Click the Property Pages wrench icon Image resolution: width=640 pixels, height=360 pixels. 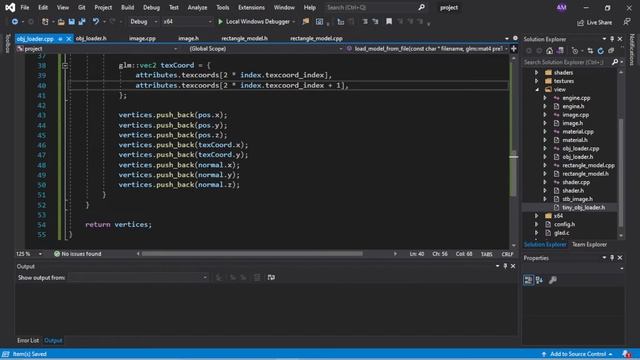tap(553, 280)
